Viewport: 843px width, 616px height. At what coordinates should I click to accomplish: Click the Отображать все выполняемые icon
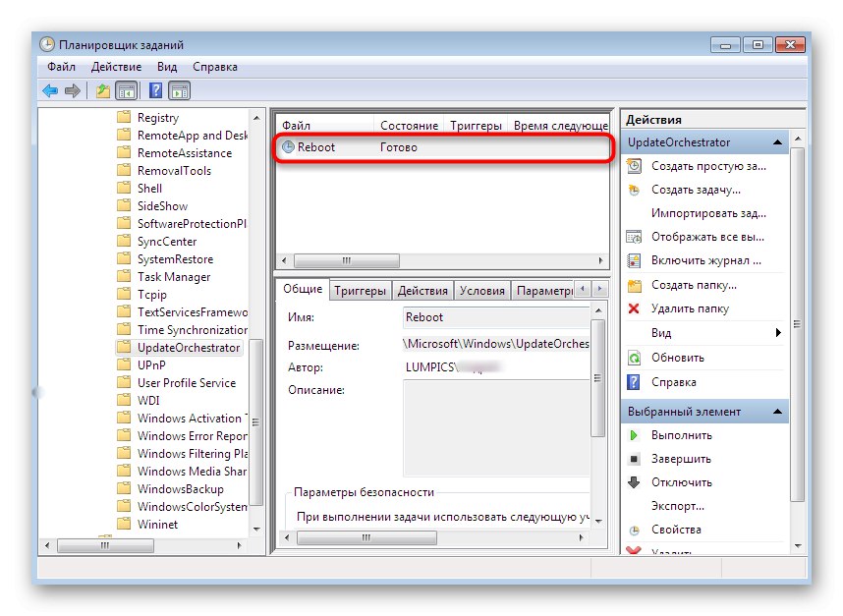click(635, 237)
